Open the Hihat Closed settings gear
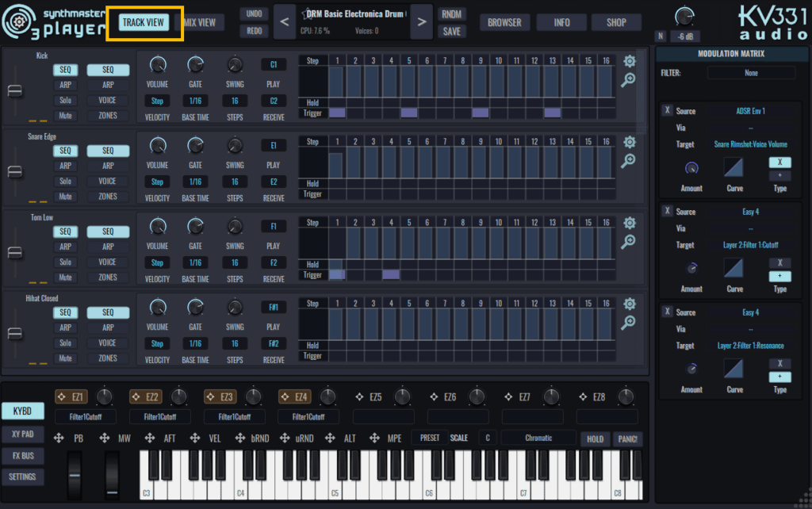812x509 pixels. point(629,304)
